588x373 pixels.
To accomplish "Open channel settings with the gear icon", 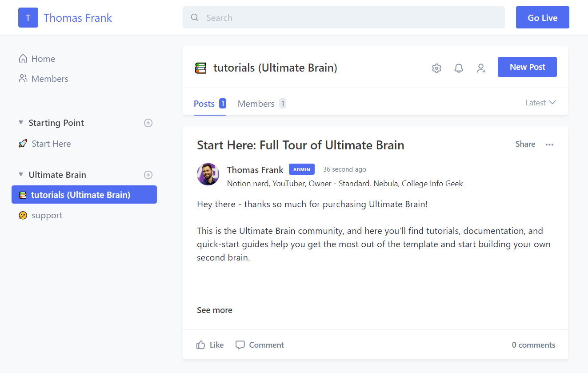I will [436, 68].
